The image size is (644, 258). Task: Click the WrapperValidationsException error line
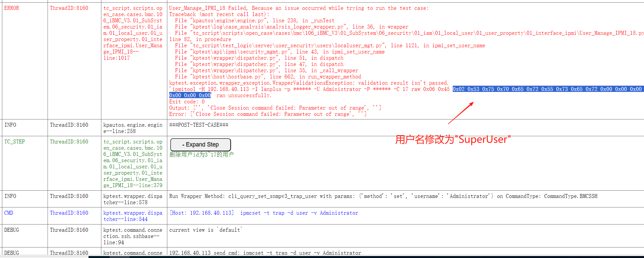(308, 83)
